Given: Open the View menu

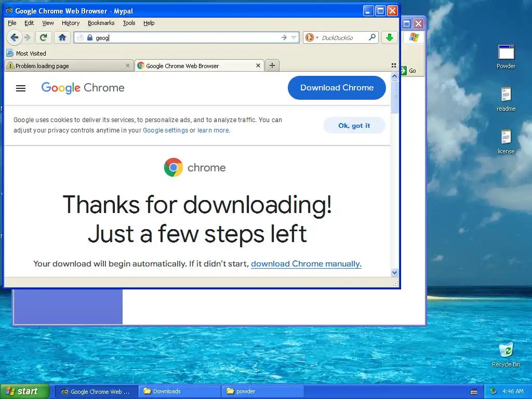Looking at the screenshot, I should click(48, 23).
